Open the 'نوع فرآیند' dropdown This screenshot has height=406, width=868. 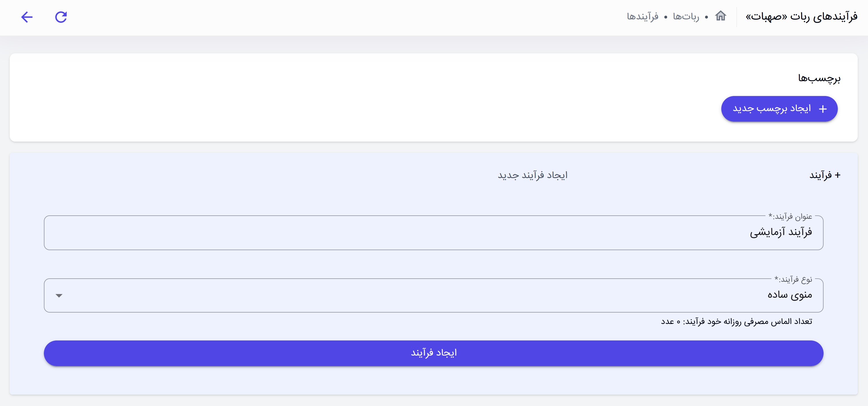pyautogui.click(x=433, y=295)
